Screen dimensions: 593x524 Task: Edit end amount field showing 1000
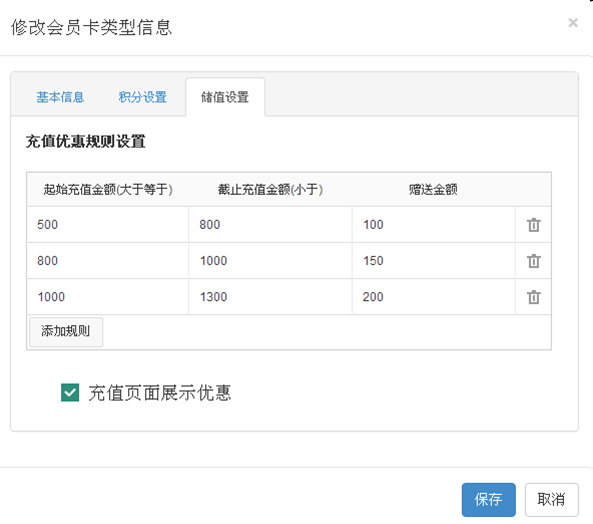pos(270,260)
